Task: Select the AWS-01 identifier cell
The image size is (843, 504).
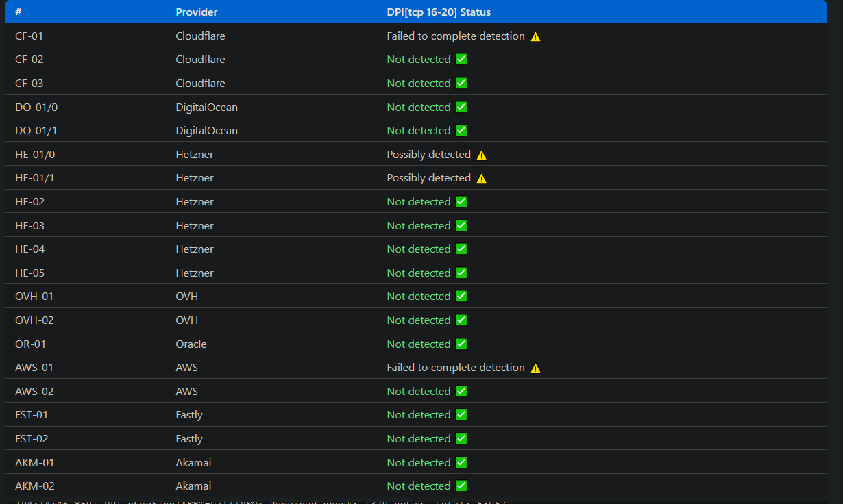Action: click(34, 368)
